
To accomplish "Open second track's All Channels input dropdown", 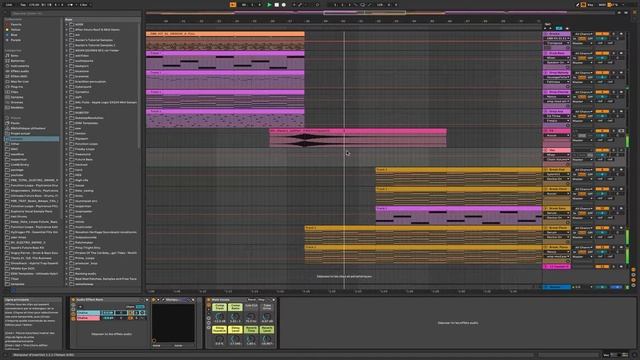I will tap(583, 53).
